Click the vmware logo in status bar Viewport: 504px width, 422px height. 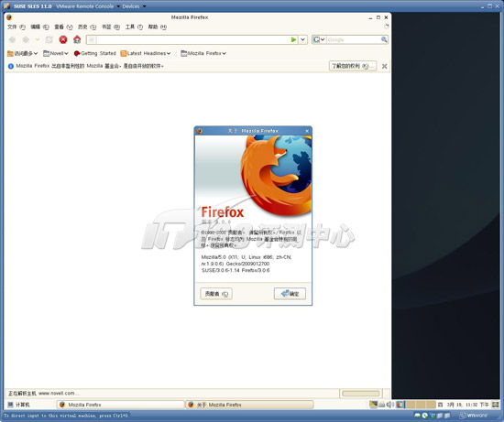coord(473,416)
